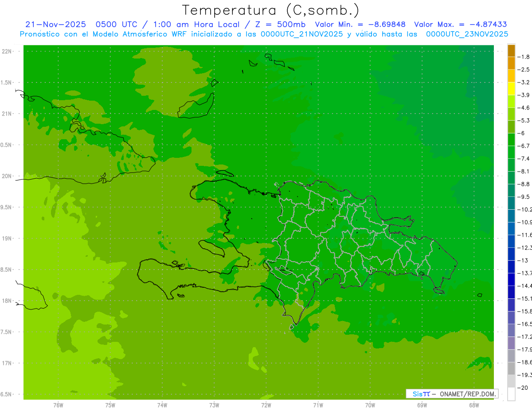This screenshot has width=532, height=411.
Task: Click the '20N' latitude label
Action: 7,176
